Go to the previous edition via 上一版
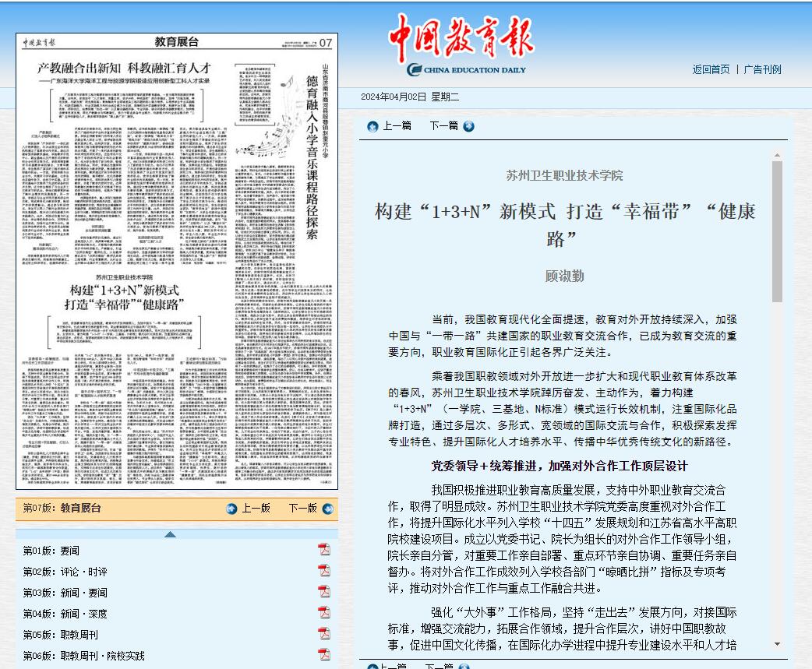Image resolution: width=812 pixels, height=669 pixels. (256, 508)
